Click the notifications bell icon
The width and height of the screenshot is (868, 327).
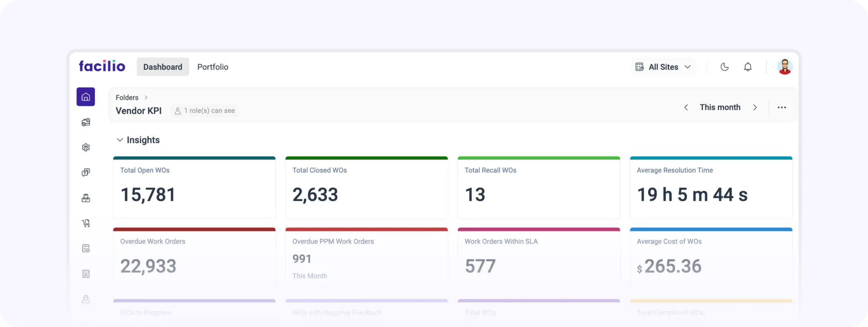[x=747, y=67]
